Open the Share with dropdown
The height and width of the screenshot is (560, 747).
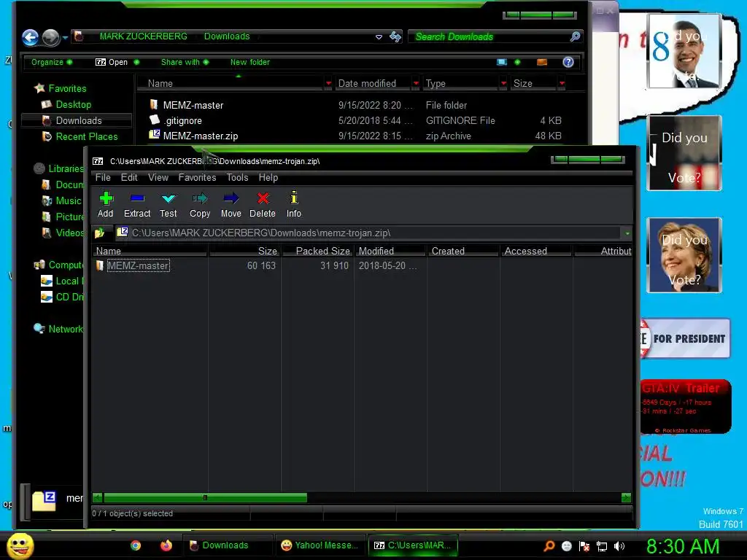pos(185,62)
